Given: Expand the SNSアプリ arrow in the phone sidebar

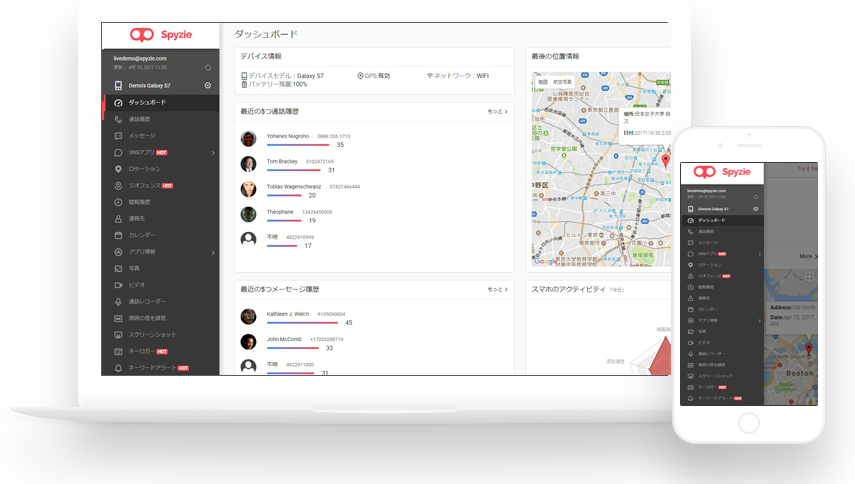Looking at the screenshot, I should 759,255.
